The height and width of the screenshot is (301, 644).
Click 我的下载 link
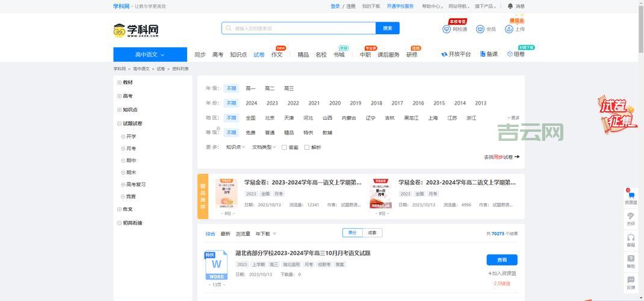pyautogui.click(x=371, y=6)
